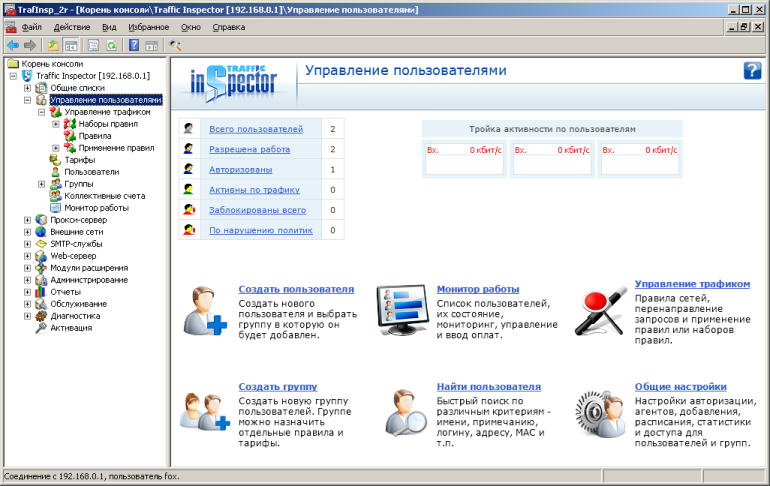Click icon beside Авторизованы
The image size is (770, 486).
click(x=189, y=169)
